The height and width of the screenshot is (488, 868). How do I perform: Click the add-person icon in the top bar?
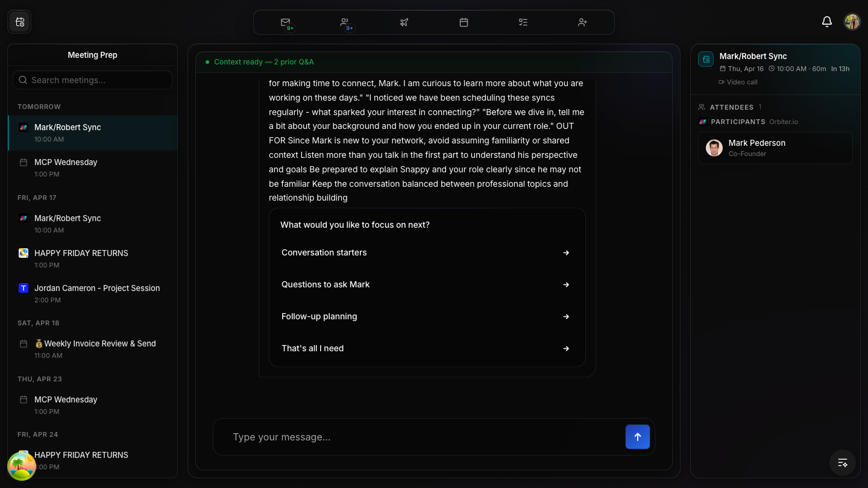582,22
